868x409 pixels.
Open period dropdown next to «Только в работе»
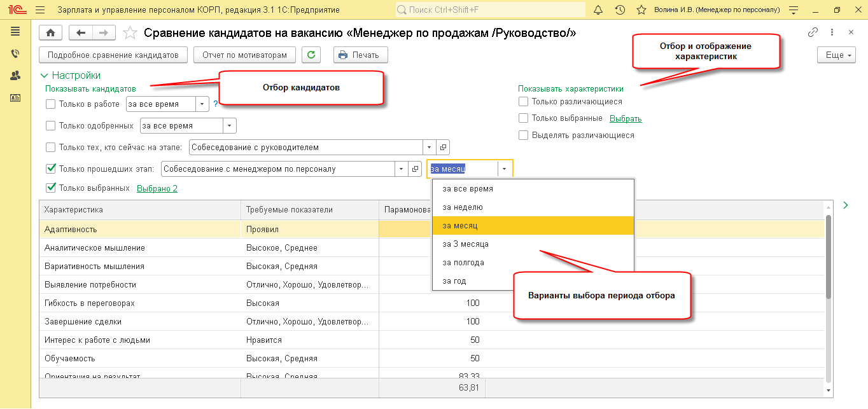point(202,104)
